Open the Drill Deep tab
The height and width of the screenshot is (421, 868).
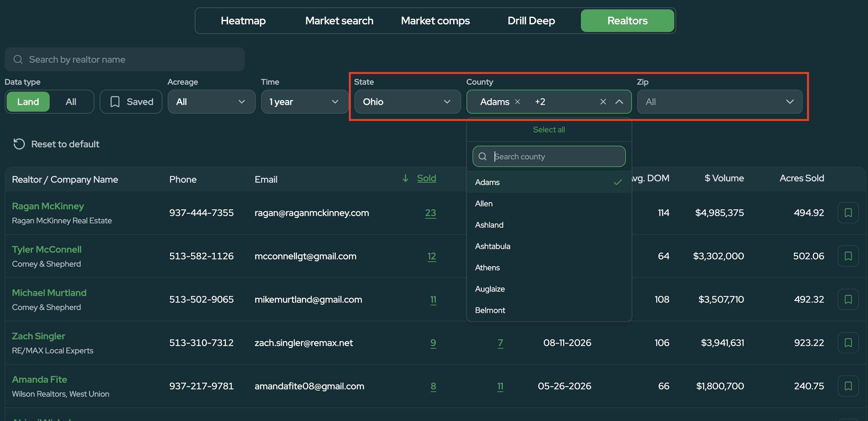pyautogui.click(x=531, y=21)
